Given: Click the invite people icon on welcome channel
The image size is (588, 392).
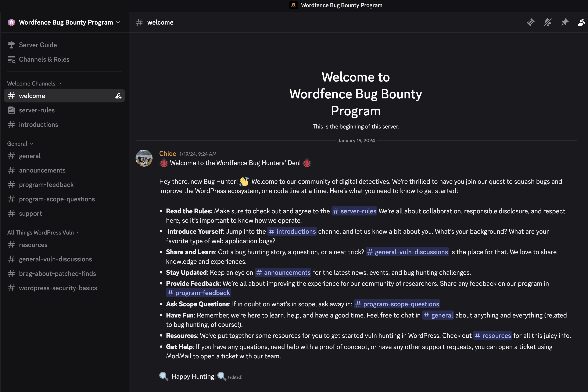Looking at the screenshot, I should [118, 96].
